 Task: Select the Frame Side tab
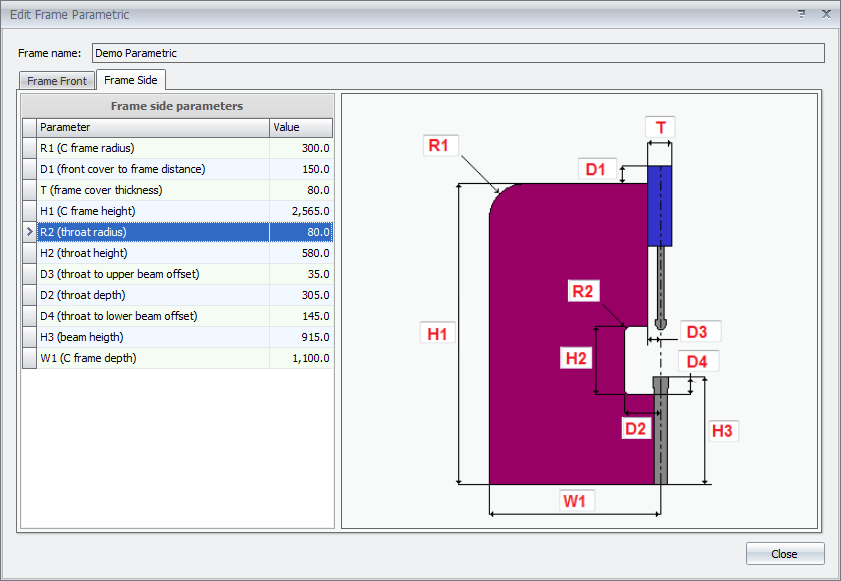(x=131, y=80)
